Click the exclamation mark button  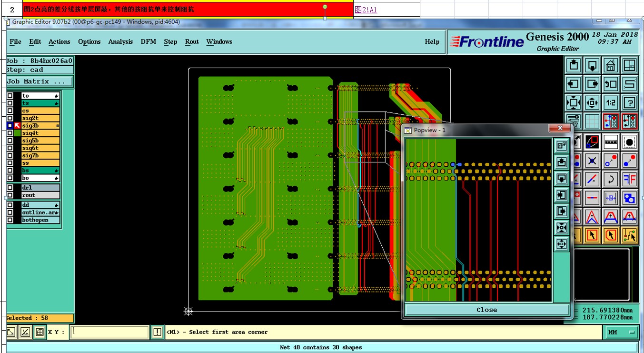tap(158, 332)
